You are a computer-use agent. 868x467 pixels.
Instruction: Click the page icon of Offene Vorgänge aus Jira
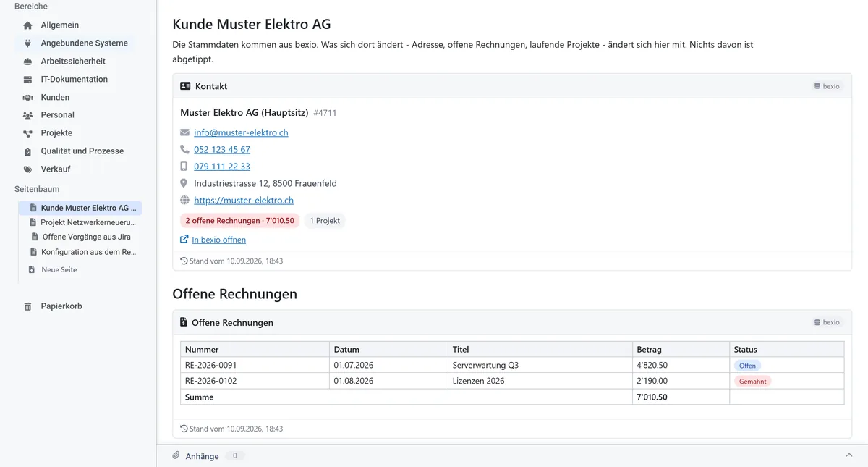tap(35, 237)
